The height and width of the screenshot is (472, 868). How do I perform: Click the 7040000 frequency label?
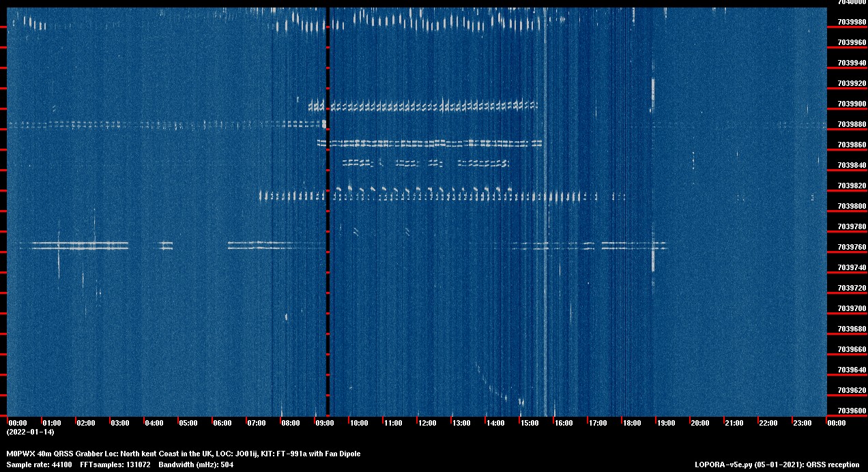coord(852,3)
